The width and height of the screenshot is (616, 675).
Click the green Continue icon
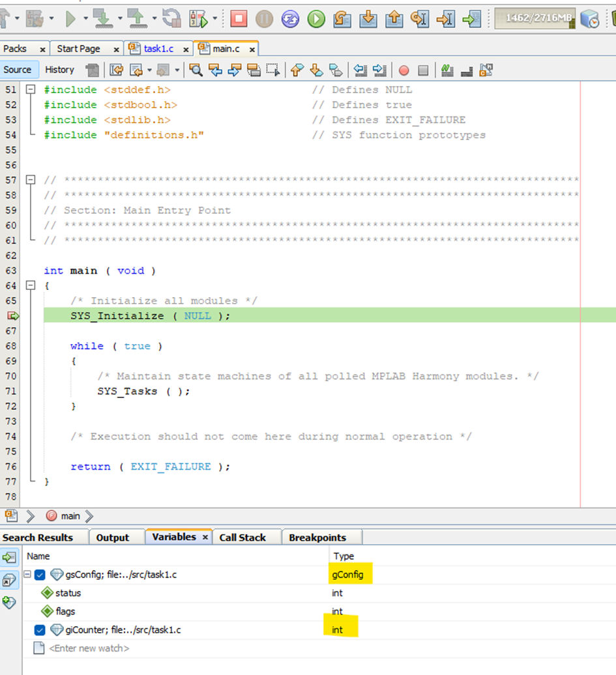pos(316,19)
